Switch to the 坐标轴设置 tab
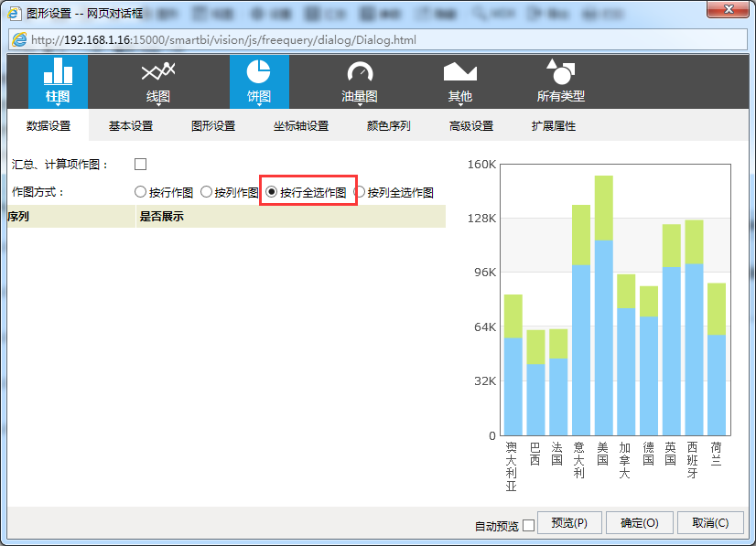Screen dimensions: 756x546 point(301,126)
